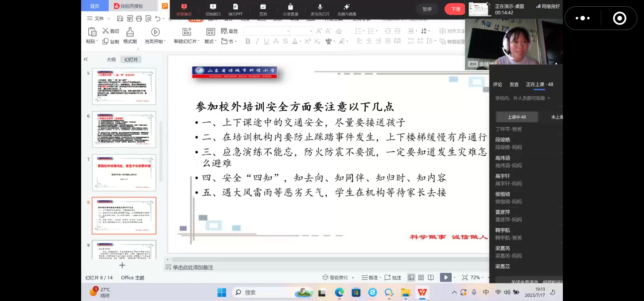Switch to the 首页 tab
Viewport: 644px width, 301px height.
pos(95,6)
